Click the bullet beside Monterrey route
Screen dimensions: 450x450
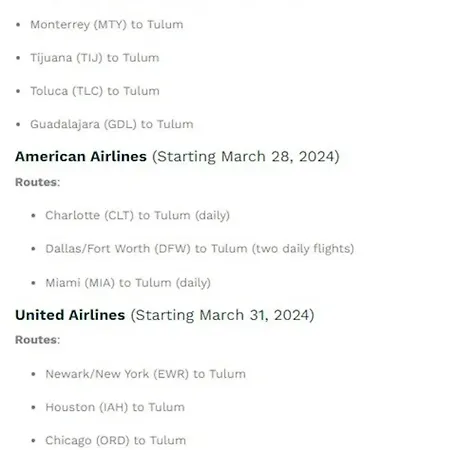point(18,25)
